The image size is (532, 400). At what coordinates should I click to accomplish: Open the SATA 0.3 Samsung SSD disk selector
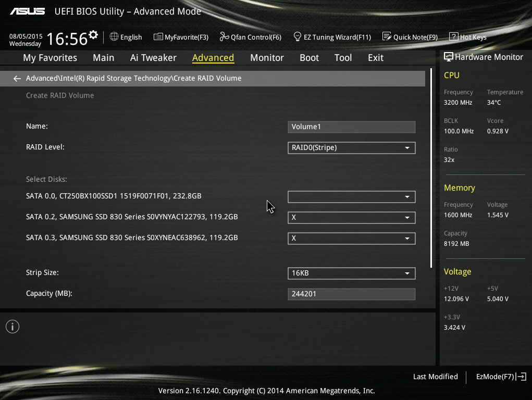click(352, 239)
